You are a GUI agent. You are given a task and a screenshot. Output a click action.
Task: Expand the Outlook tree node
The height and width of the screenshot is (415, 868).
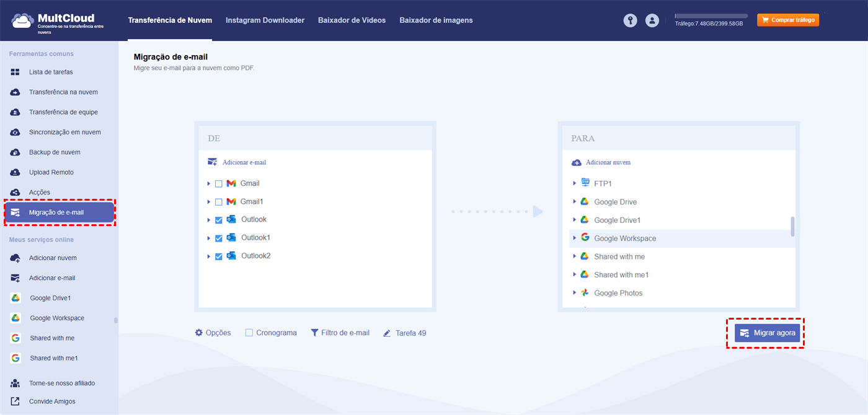click(209, 220)
